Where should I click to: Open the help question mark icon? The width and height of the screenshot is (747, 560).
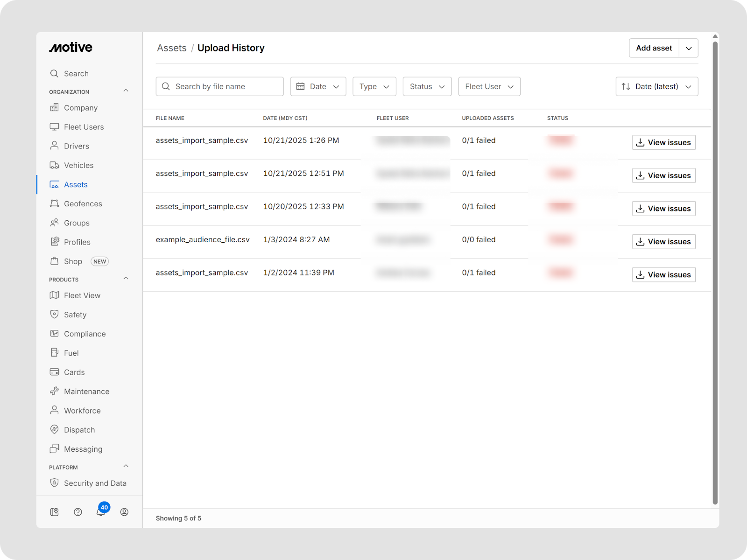click(x=78, y=512)
